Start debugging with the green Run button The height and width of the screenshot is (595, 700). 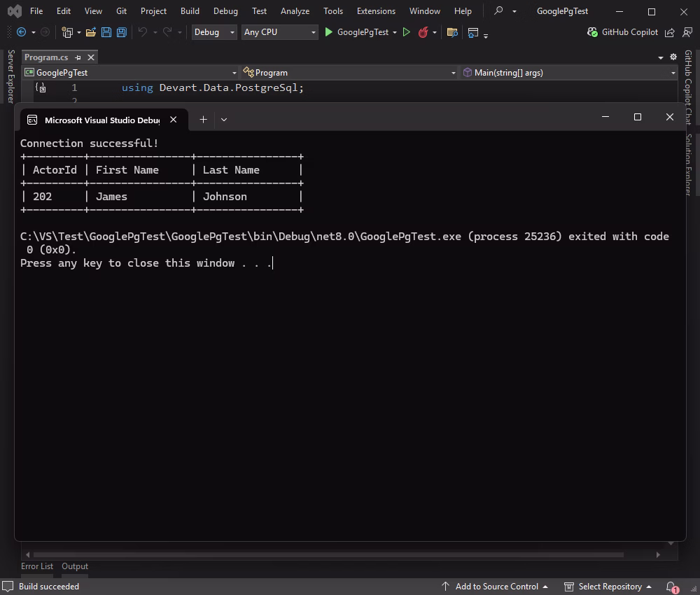pos(328,32)
